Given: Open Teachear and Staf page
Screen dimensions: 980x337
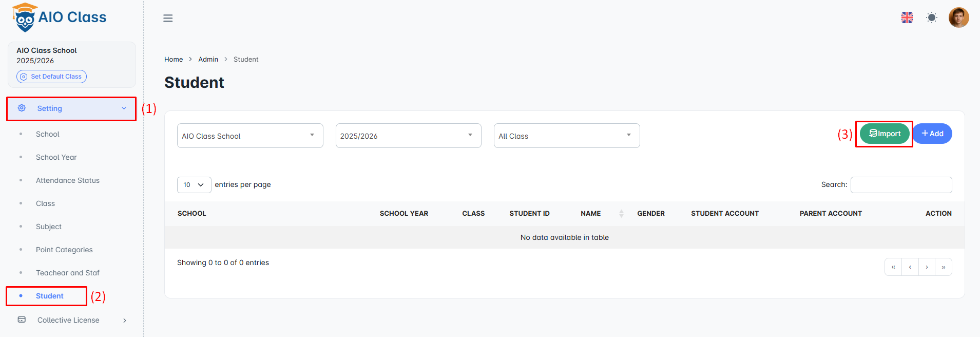Looking at the screenshot, I should tap(68, 273).
